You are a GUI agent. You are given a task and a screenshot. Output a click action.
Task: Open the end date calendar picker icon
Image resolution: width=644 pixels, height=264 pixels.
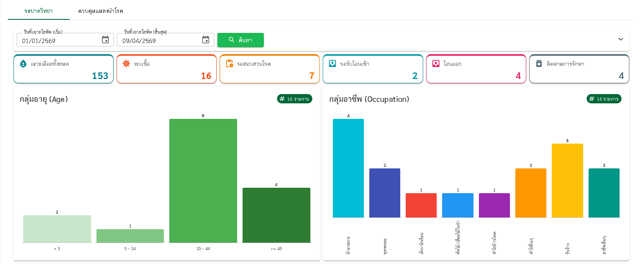tap(206, 40)
